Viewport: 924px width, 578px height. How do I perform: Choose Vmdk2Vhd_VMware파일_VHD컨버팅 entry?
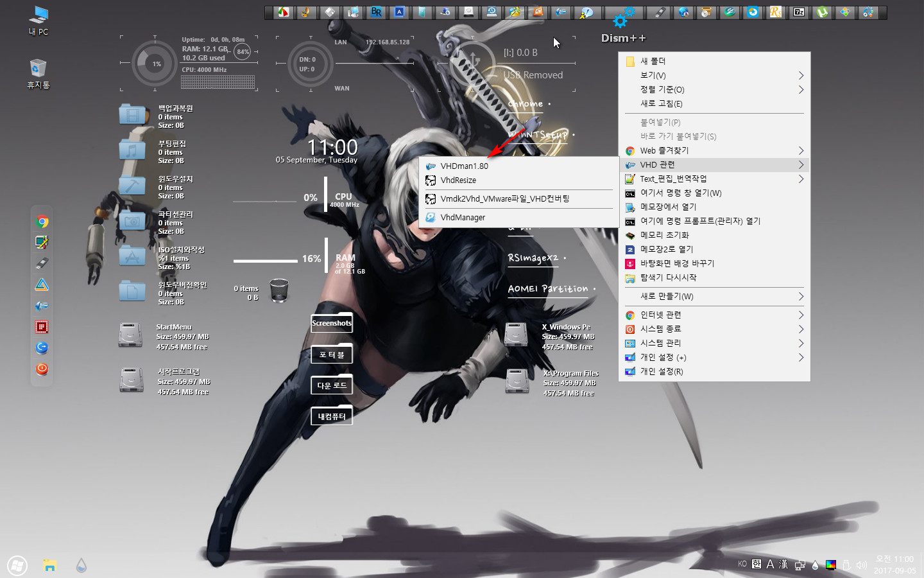click(518, 198)
